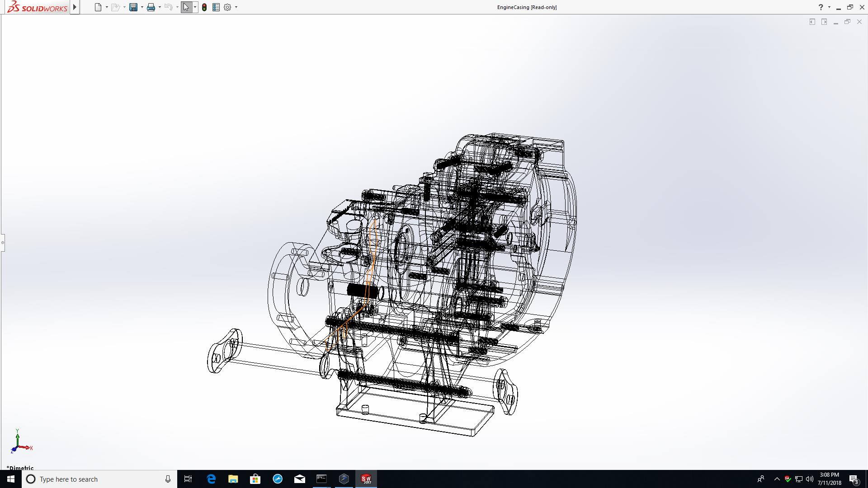
Task: Open the Save dropdown arrow
Action: (x=142, y=7)
